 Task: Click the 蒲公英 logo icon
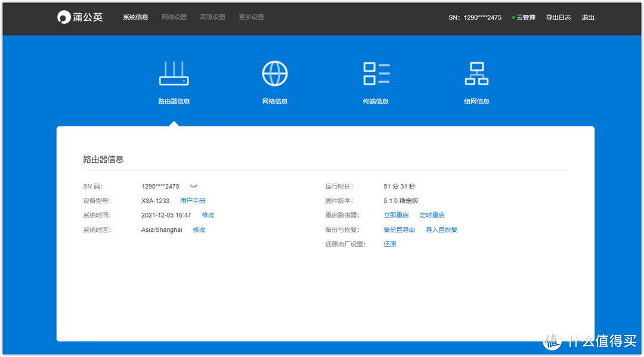64,17
